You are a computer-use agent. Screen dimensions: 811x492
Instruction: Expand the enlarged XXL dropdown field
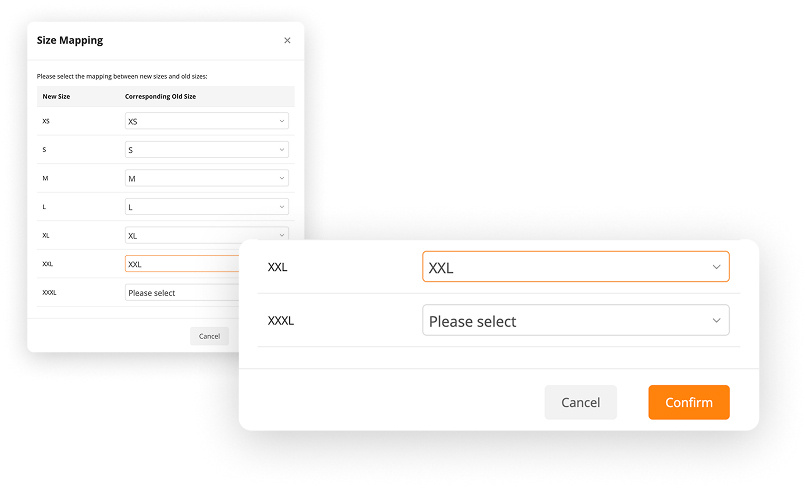[x=575, y=267]
